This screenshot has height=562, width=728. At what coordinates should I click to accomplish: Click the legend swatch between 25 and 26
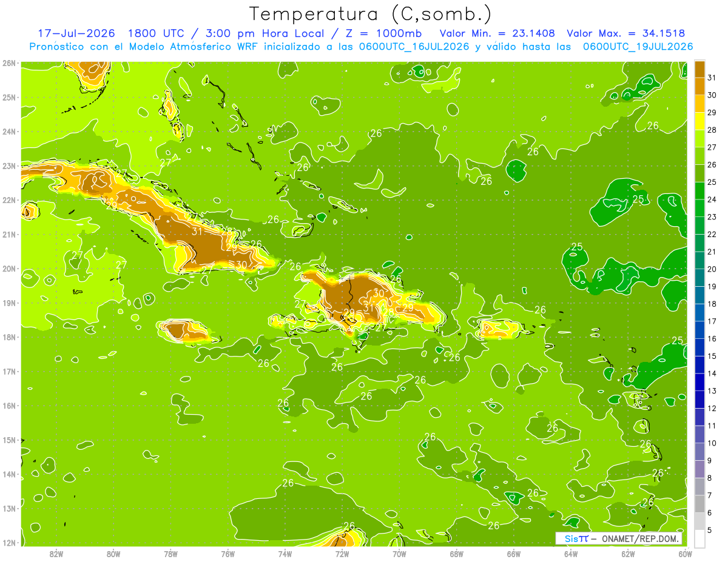[700, 173]
